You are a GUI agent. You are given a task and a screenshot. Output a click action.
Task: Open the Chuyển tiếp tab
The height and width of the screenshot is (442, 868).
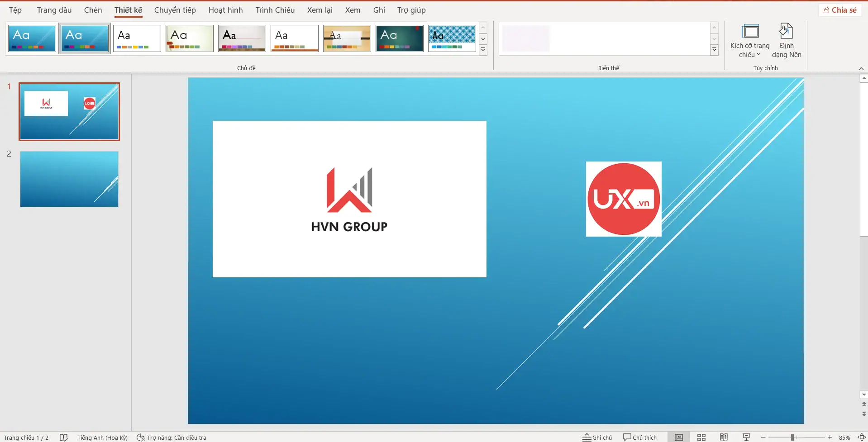coord(175,10)
